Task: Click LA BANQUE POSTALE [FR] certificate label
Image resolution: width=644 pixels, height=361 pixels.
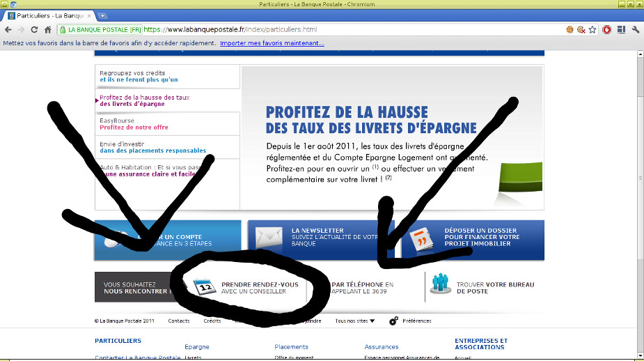Action: click(100, 29)
